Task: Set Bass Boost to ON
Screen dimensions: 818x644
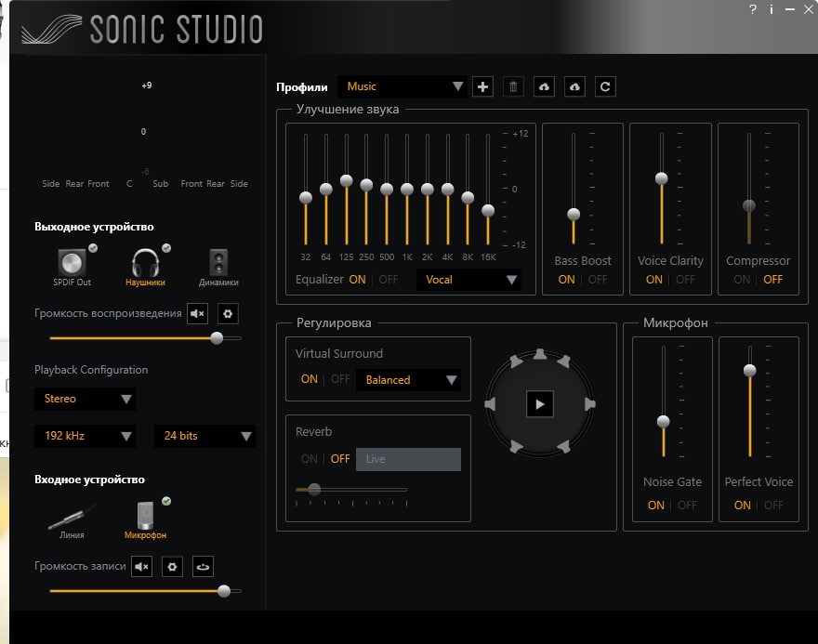Action: coord(566,280)
